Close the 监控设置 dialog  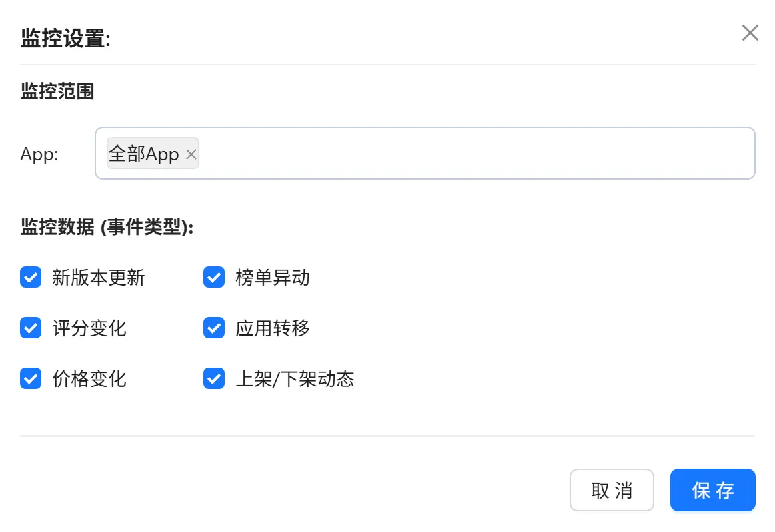[750, 32]
